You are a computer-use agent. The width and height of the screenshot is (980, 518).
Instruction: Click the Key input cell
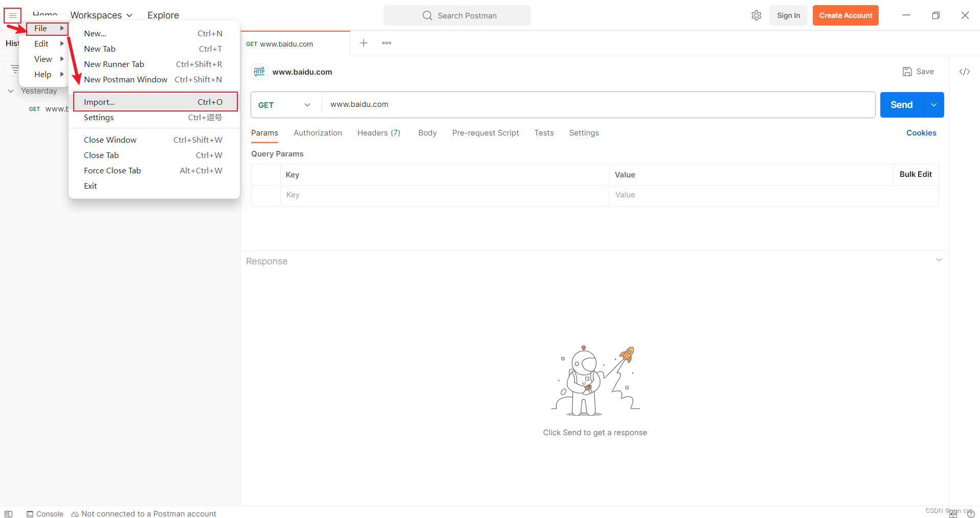[x=444, y=195]
